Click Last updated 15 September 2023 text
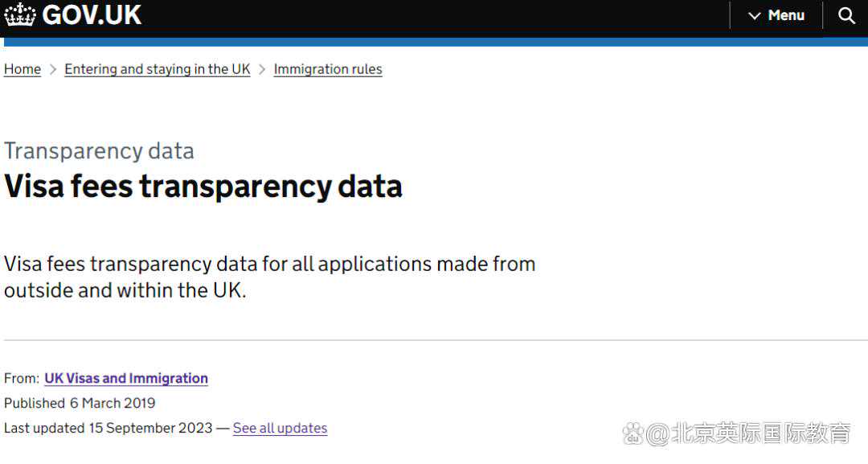Screen dimensions: 868x464 [x=108, y=428]
